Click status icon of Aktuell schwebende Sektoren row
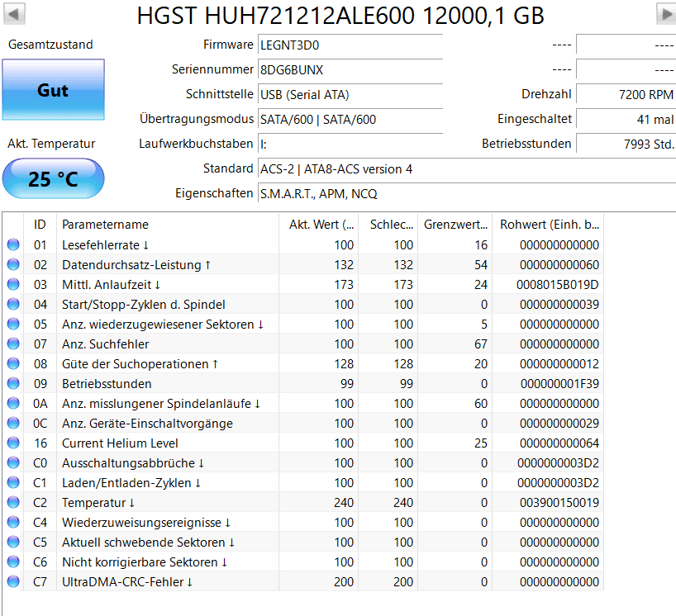Image resolution: width=676 pixels, height=616 pixels. 13,542
